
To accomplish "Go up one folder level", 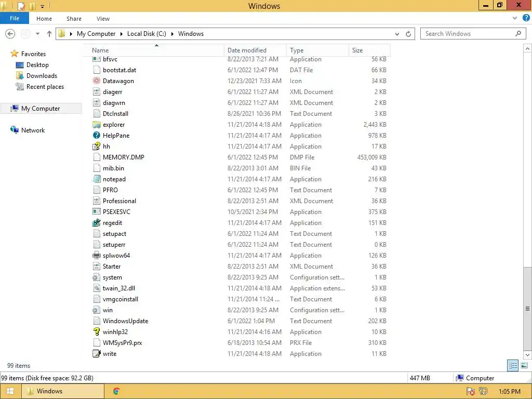I will click(x=49, y=34).
